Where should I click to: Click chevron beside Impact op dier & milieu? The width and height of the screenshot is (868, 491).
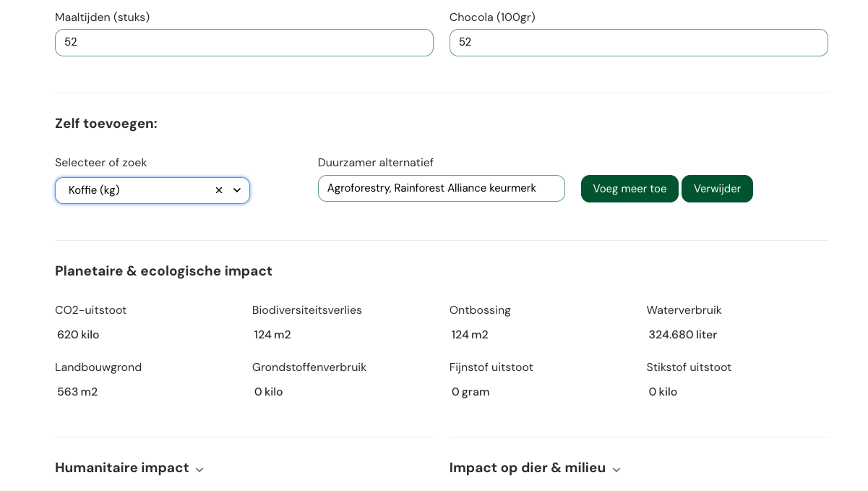[616, 469]
